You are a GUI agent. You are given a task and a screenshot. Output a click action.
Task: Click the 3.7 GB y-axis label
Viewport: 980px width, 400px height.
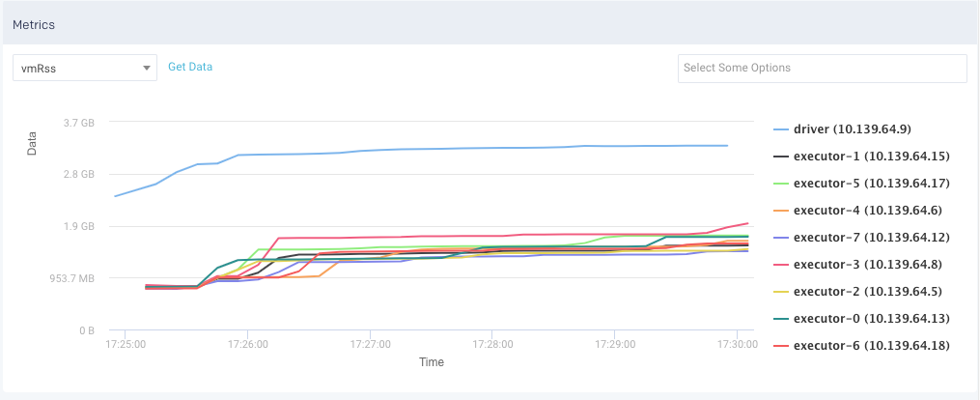pos(78,123)
